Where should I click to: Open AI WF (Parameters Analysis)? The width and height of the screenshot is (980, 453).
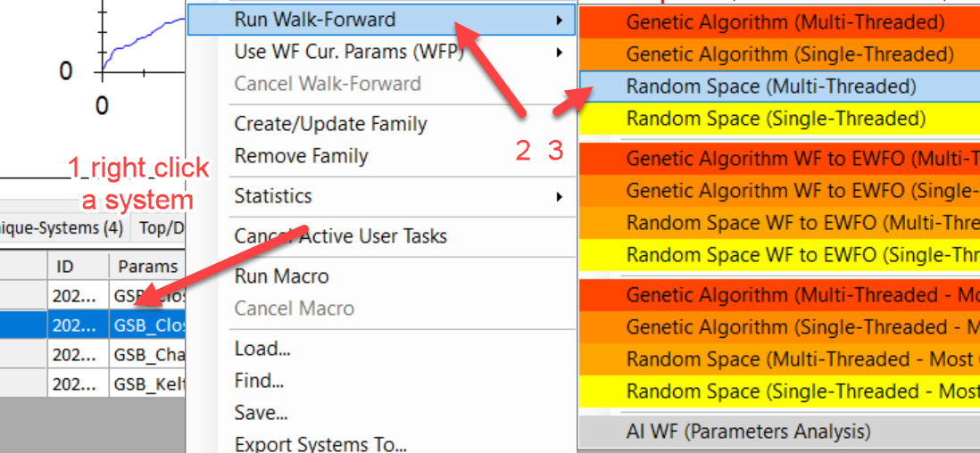coord(748,432)
